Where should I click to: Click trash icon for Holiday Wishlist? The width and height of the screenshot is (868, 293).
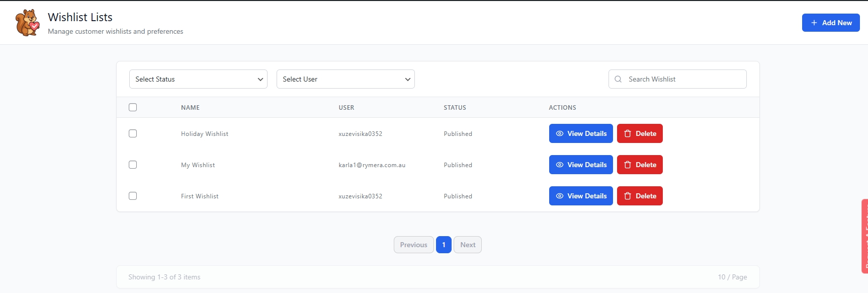(x=627, y=133)
